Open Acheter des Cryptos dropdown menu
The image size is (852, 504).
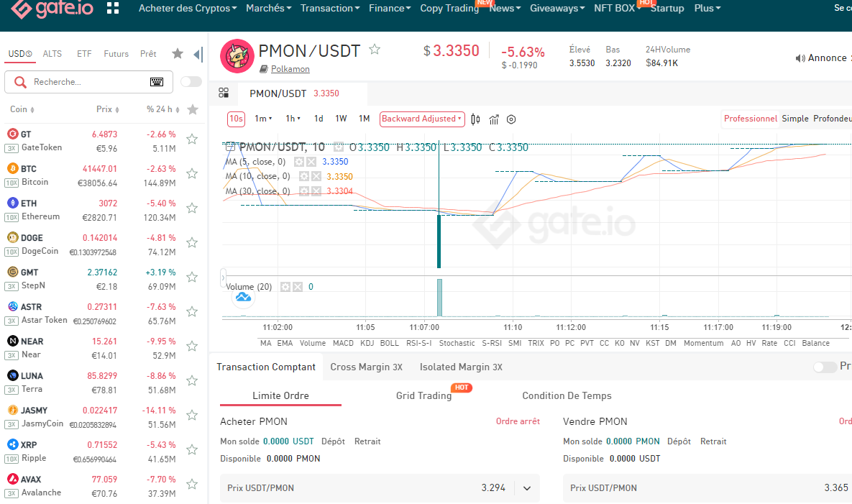(188, 8)
